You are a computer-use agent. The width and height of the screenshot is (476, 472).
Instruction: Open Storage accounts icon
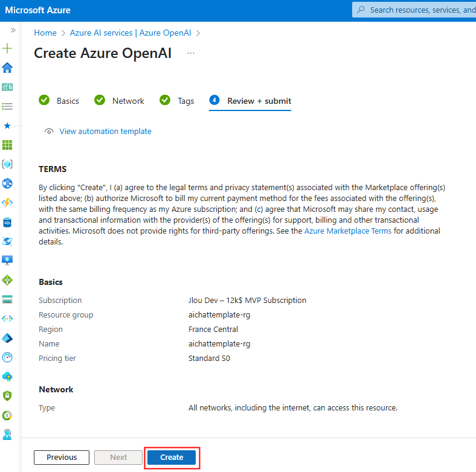tap(7, 299)
